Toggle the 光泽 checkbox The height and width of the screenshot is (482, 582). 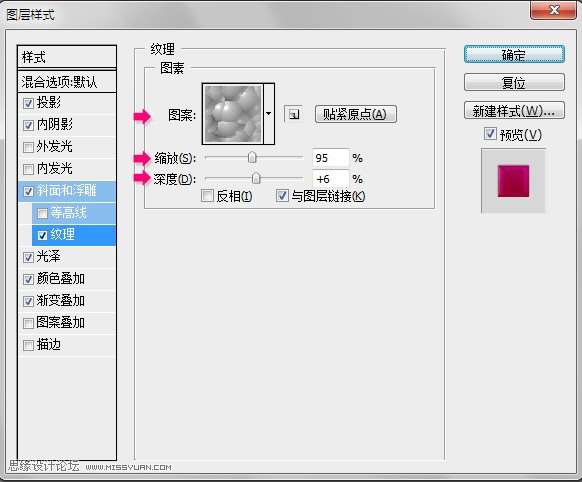(28, 257)
